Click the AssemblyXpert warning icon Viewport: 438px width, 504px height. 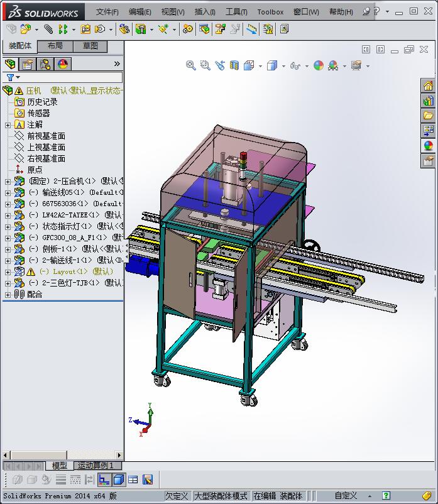point(268,30)
